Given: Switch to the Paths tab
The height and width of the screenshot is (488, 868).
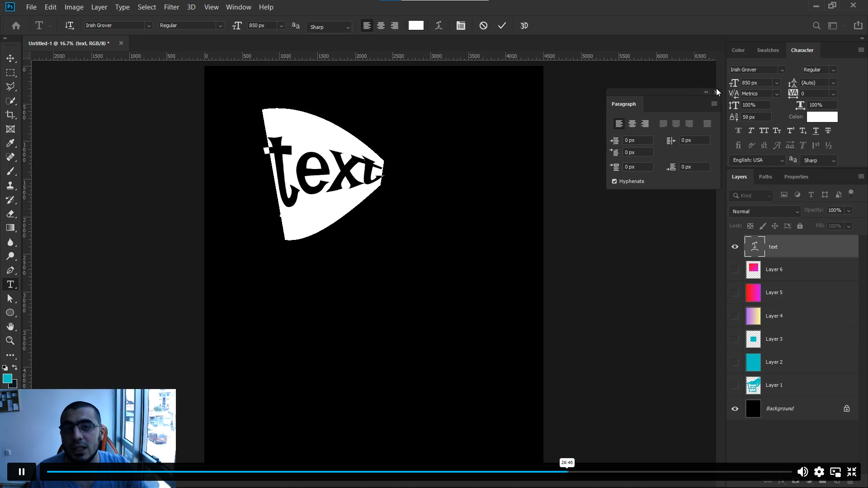Looking at the screenshot, I should (x=765, y=176).
